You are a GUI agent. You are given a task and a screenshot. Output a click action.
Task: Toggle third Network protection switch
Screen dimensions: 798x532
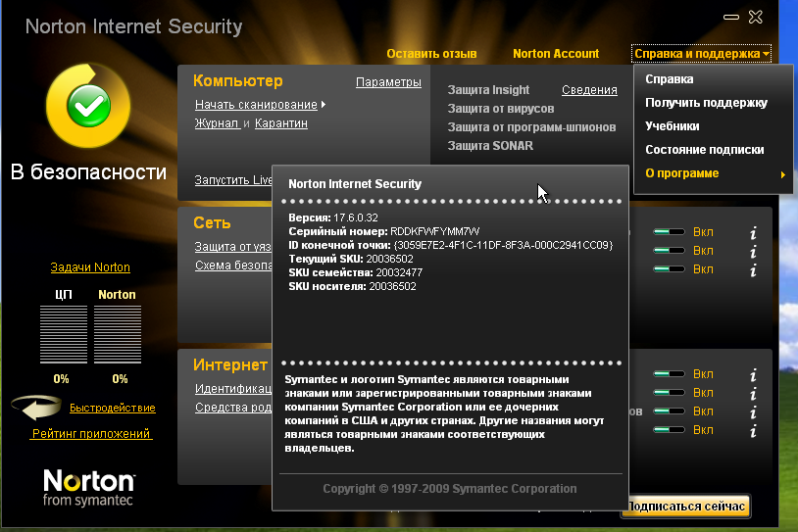(669, 269)
